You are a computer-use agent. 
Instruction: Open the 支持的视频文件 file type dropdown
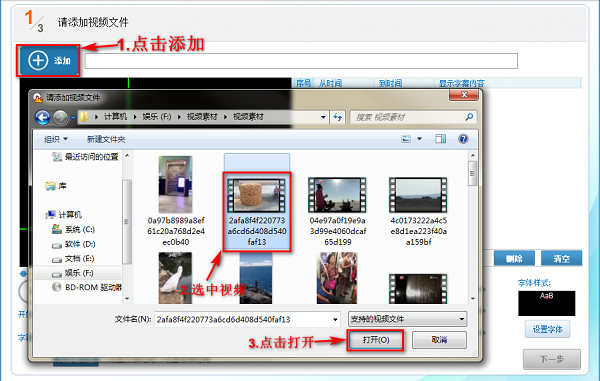pyautogui.click(x=408, y=319)
